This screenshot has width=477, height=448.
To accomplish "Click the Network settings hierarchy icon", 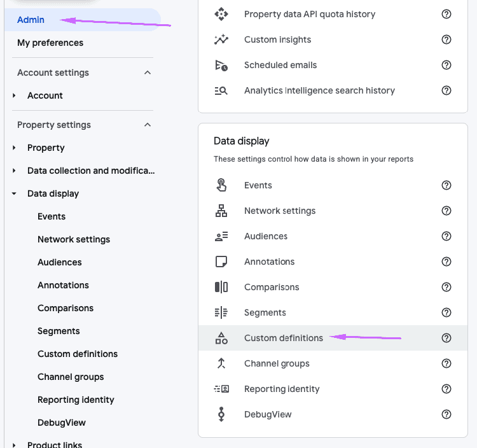I will coord(221,211).
